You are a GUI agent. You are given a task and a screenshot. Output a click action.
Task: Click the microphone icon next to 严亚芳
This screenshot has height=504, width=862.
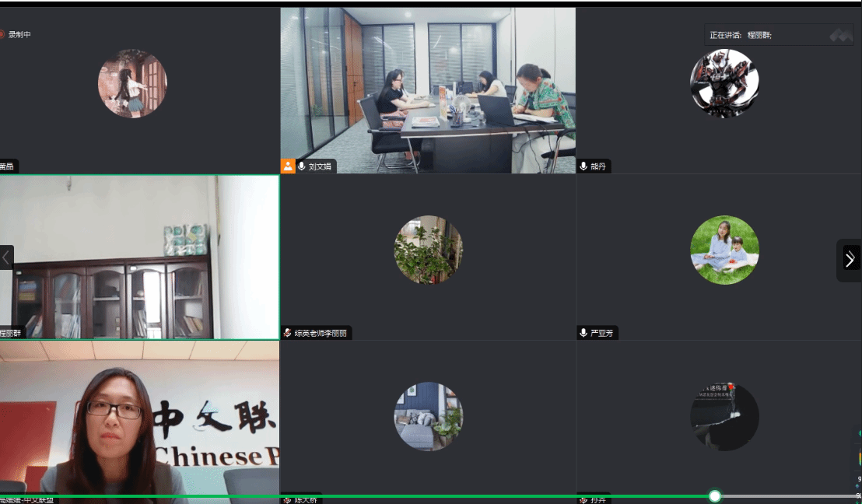click(x=583, y=333)
